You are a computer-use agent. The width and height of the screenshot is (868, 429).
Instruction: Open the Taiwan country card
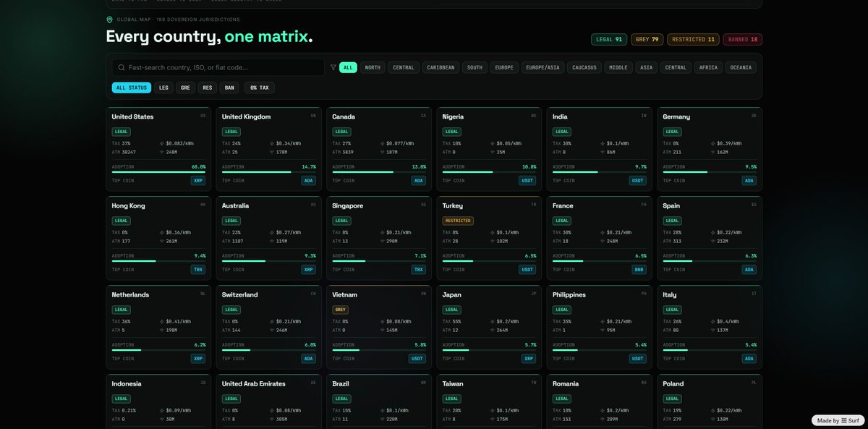(x=489, y=402)
